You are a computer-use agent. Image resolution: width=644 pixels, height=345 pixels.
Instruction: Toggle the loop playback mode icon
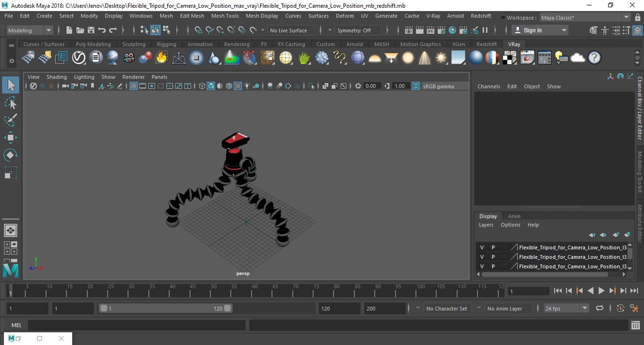coord(599,308)
